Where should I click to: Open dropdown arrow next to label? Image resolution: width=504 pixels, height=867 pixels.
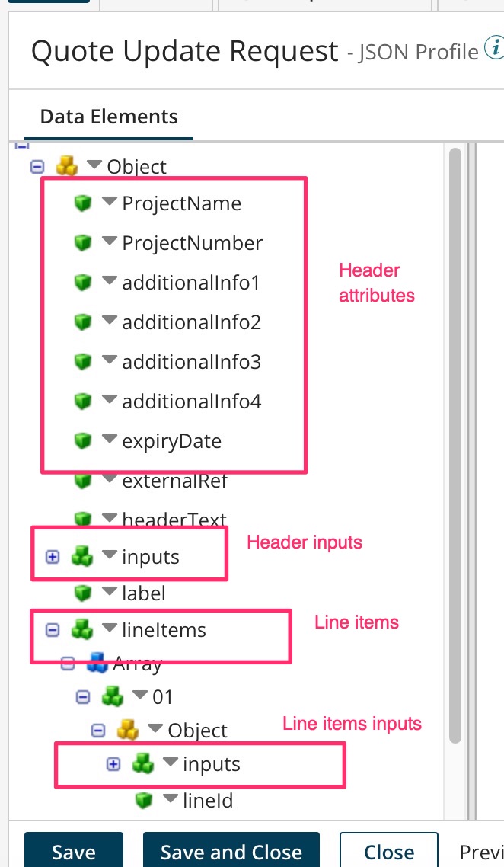110,591
